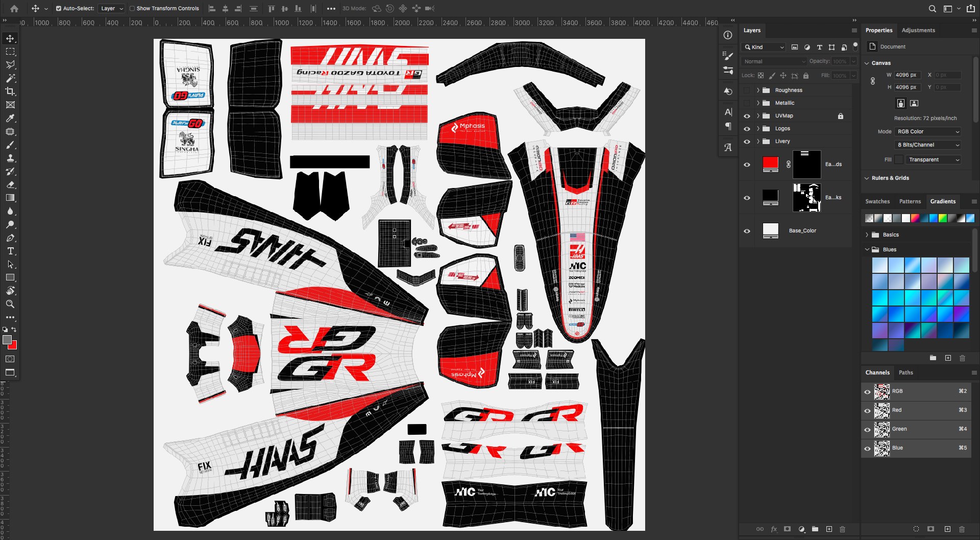The width and height of the screenshot is (980, 540).
Task: Open the Search icon in top bar
Action: point(932,9)
